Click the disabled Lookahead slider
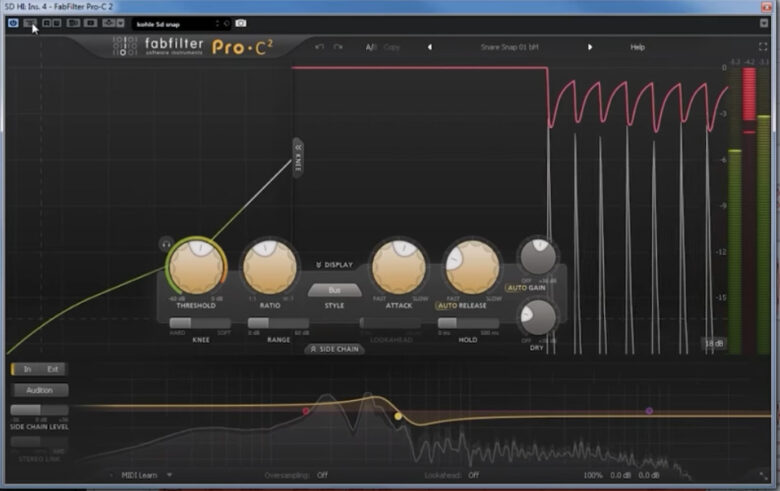This screenshot has width=780, height=491. pyautogui.click(x=391, y=323)
